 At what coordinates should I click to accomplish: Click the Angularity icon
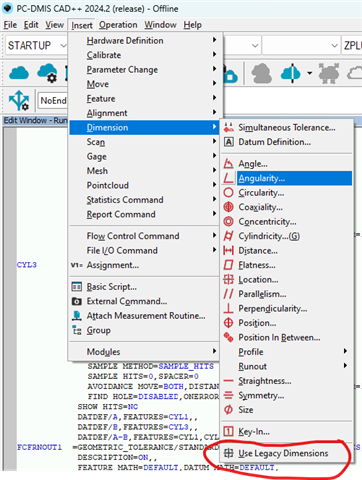point(228,178)
